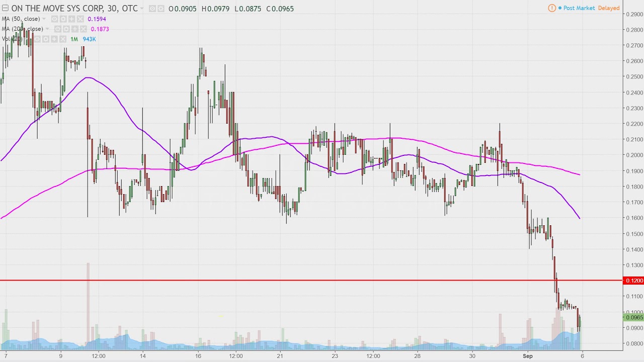Image resolution: width=644 pixels, height=362 pixels.
Task: Click price axis label 0.2900
Action: [634, 14]
